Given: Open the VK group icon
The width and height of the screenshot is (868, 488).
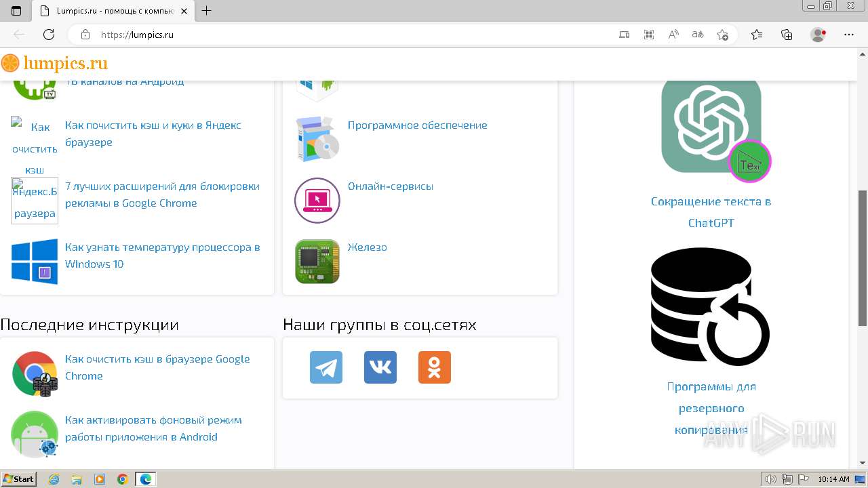Looking at the screenshot, I should click(380, 367).
